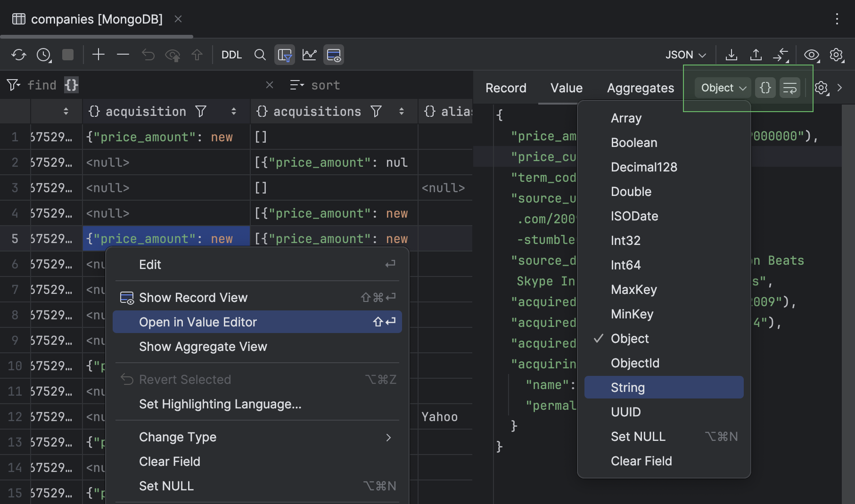Toggle the record view panel icon
The height and width of the screenshot is (504, 855).
pos(334,54)
